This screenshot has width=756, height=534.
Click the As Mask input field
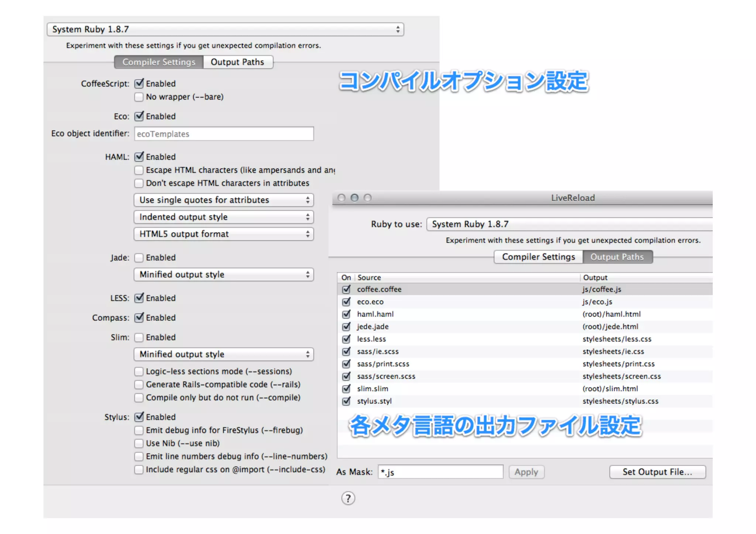point(440,472)
